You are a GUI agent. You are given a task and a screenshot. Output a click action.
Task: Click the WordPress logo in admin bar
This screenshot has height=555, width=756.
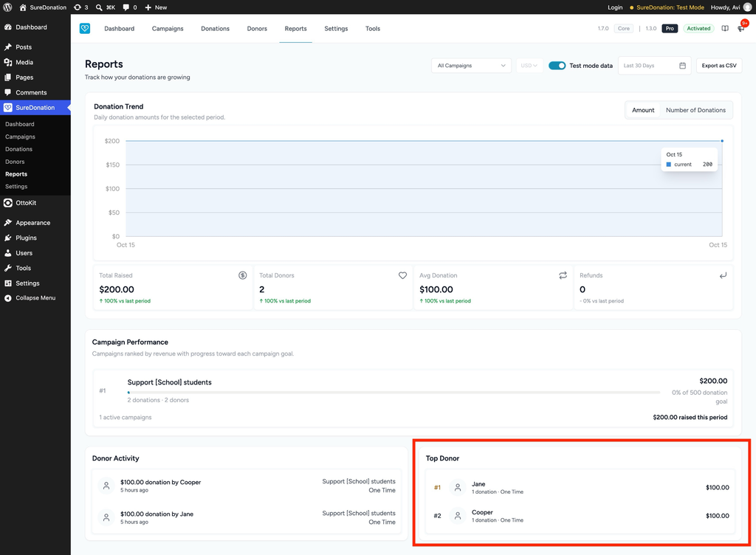7,7
